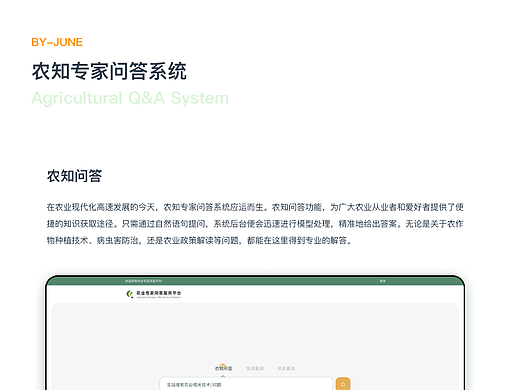Click the 农知问答 section heading
520x390 pixels.
[x=74, y=176]
